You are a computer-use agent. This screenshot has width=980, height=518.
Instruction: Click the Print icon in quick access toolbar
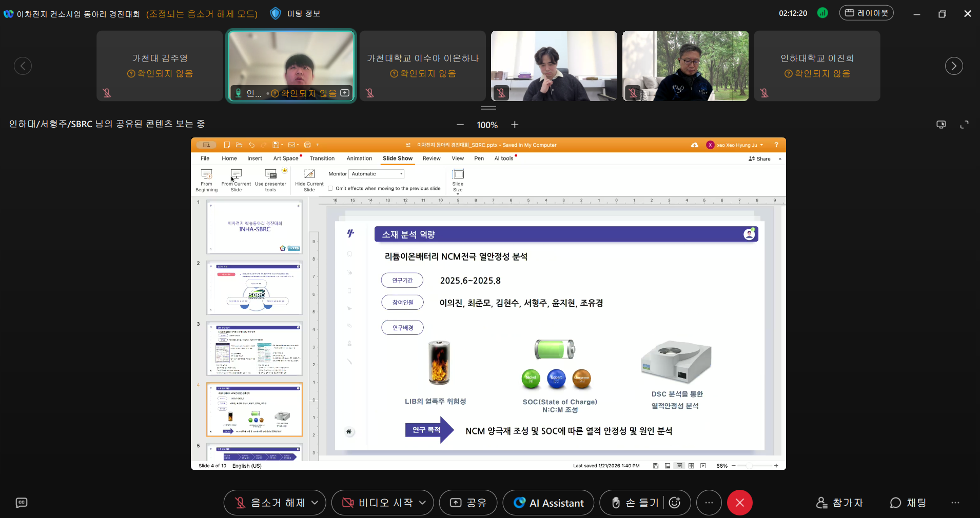tap(307, 145)
